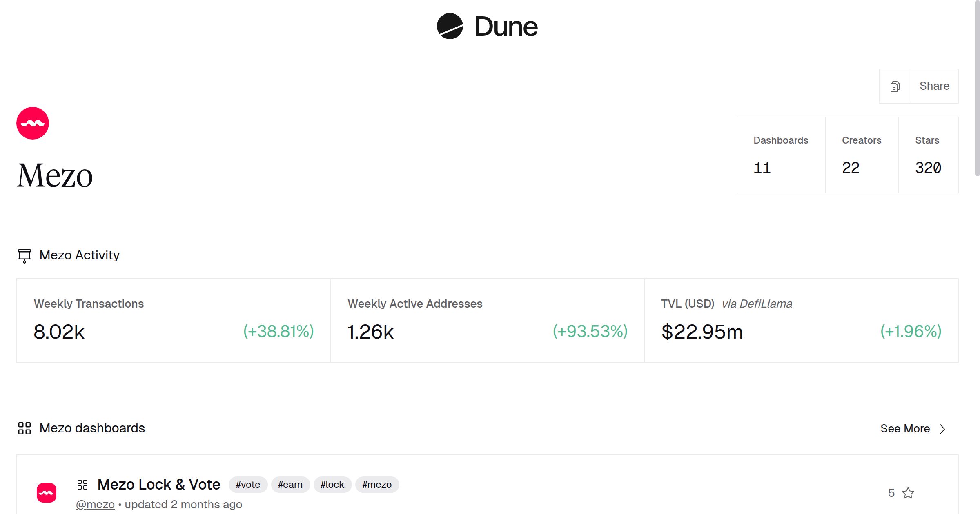Open the Share options
Screen dimensions: 980x514
[x=935, y=86]
